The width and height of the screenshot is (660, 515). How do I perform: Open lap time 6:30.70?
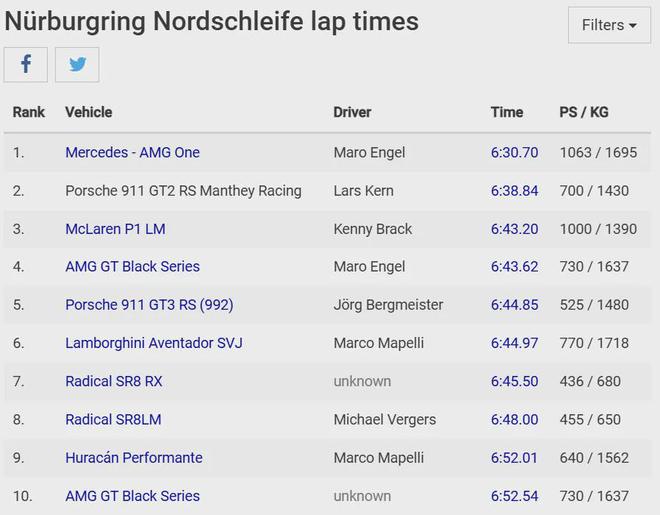[514, 152]
